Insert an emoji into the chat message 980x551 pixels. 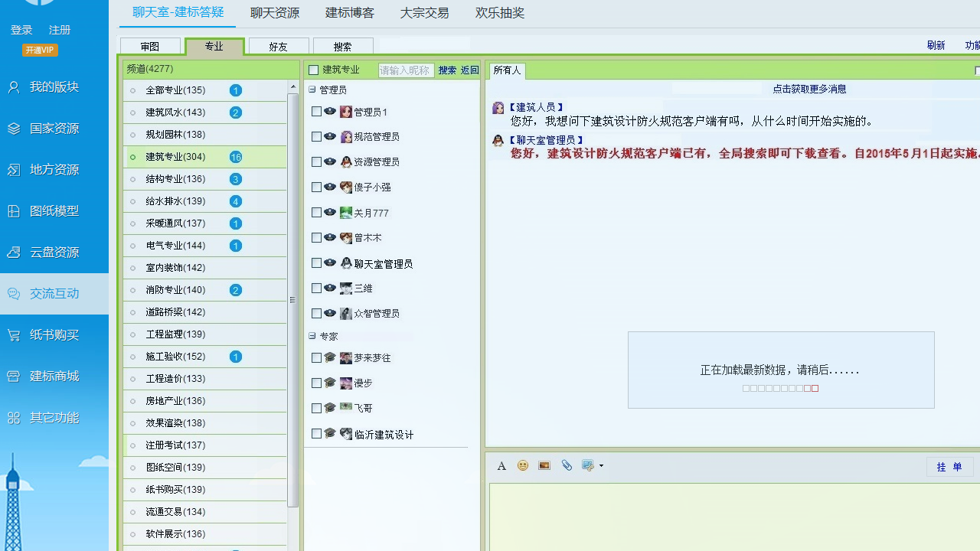tap(523, 465)
